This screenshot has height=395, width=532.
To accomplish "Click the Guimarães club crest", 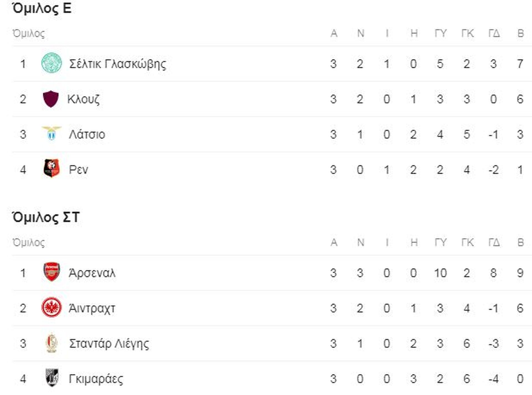I will point(52,378).
